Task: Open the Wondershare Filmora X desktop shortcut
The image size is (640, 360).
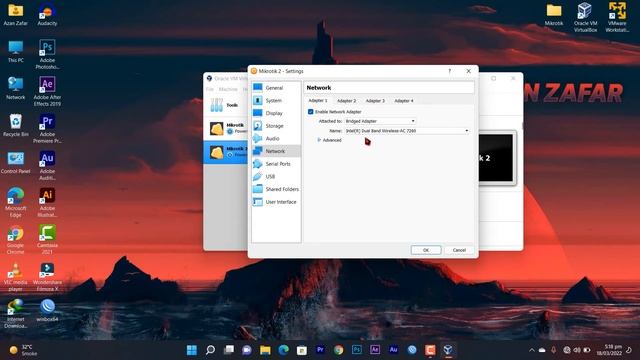Action: pyautogui.click(x=47, y=277)
